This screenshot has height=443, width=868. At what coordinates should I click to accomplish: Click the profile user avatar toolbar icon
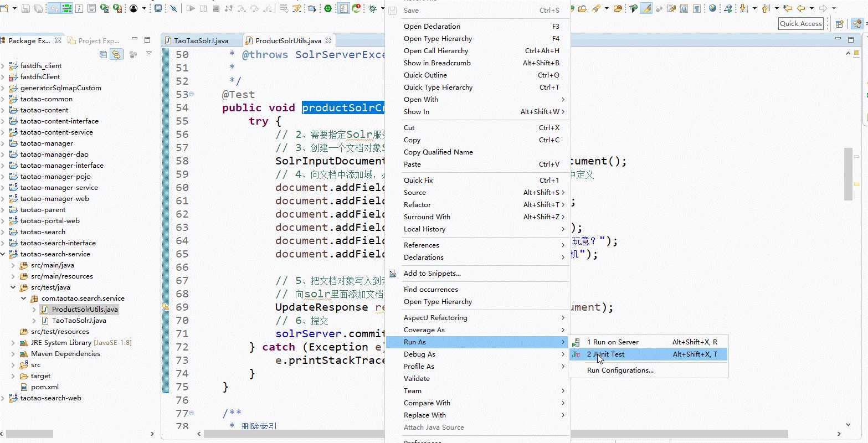133,8
